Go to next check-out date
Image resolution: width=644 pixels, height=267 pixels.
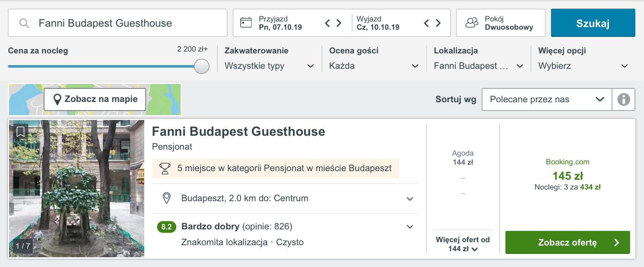438,23
